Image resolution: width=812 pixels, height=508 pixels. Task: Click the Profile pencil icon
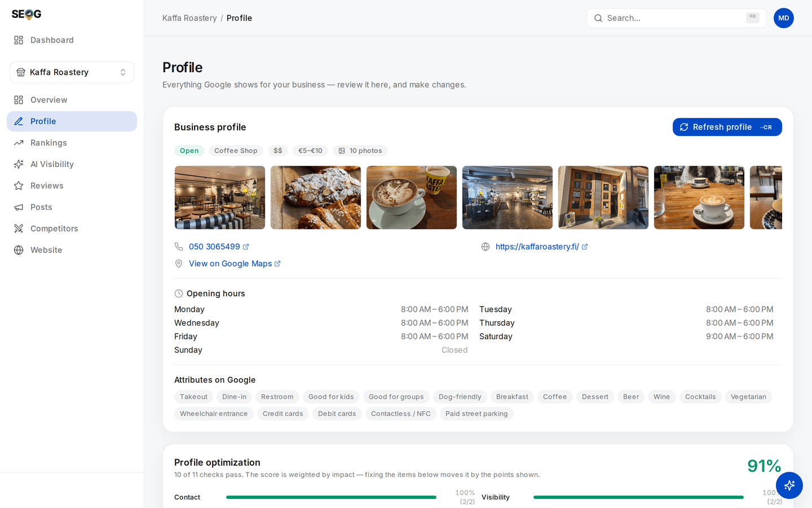click(19, 121)
